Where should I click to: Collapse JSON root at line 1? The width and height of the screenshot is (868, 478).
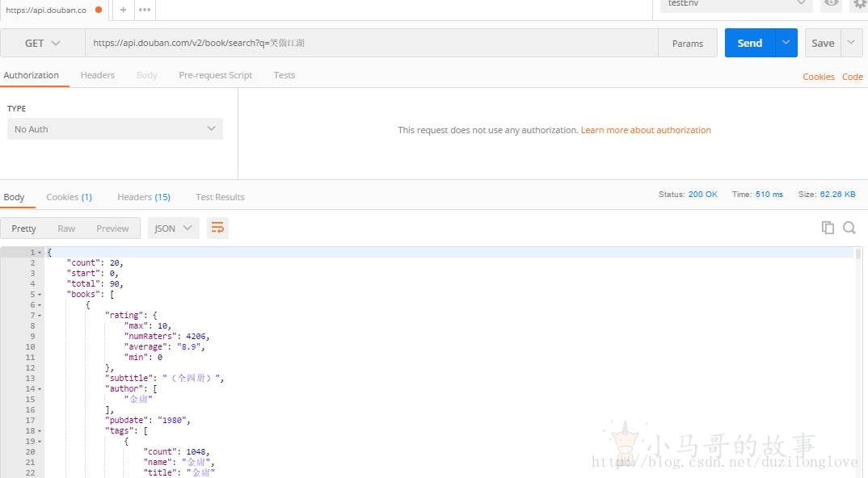tap(40, 252)
